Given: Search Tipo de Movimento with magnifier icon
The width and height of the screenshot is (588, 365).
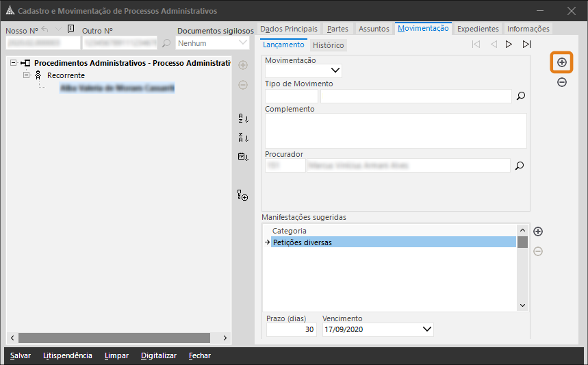Looking at the screenshot, I should click(520, 97).
